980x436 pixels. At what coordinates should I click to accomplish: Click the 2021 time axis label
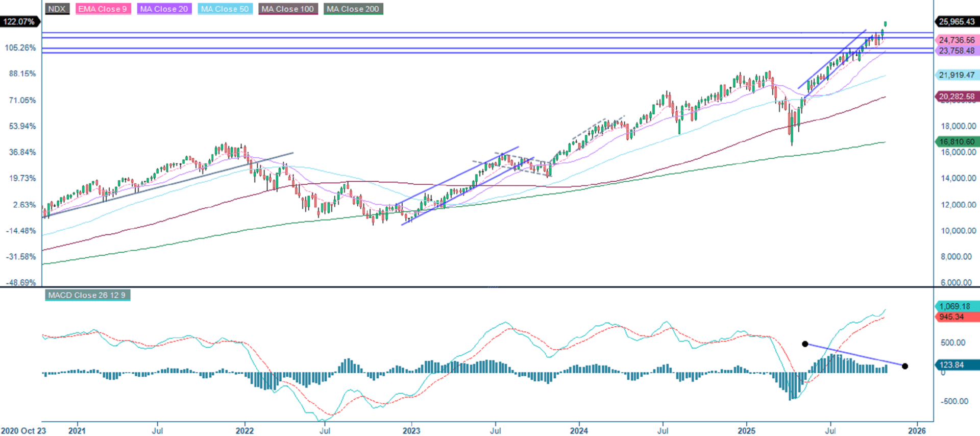[x=77, y=430]
